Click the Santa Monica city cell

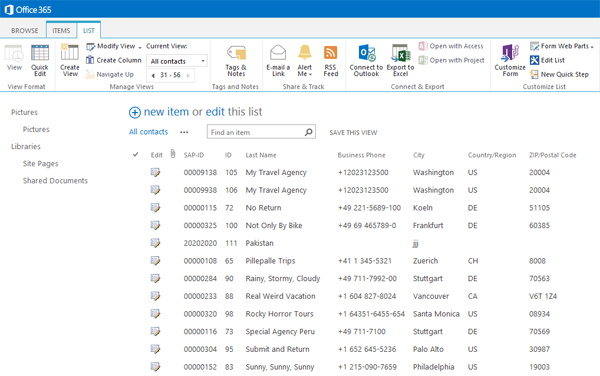(436, 314)
